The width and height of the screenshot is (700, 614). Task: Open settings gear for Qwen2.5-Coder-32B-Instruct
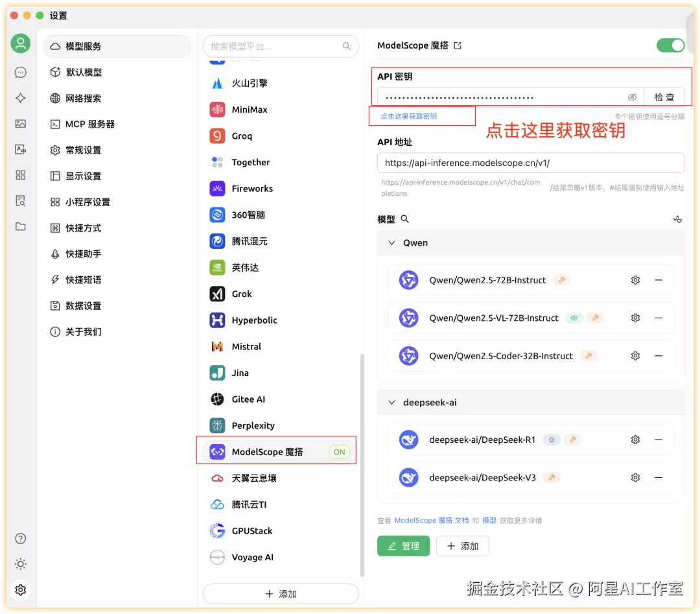(635, 356)
